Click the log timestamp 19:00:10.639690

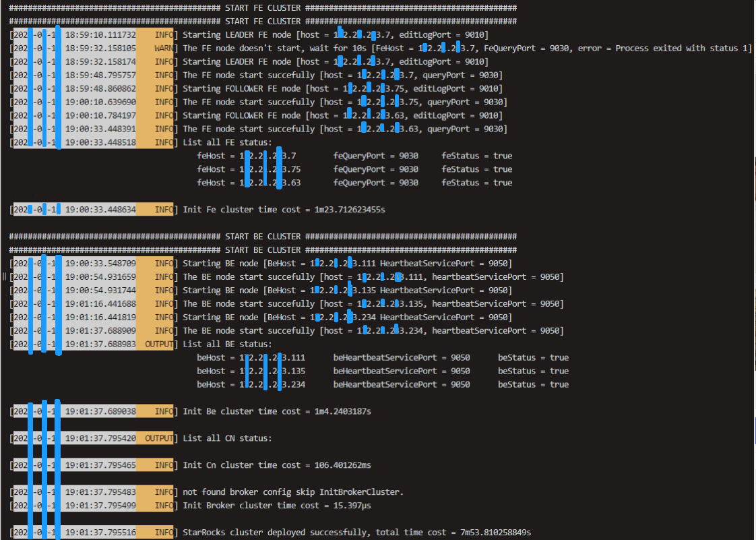[x=100, y=102]
